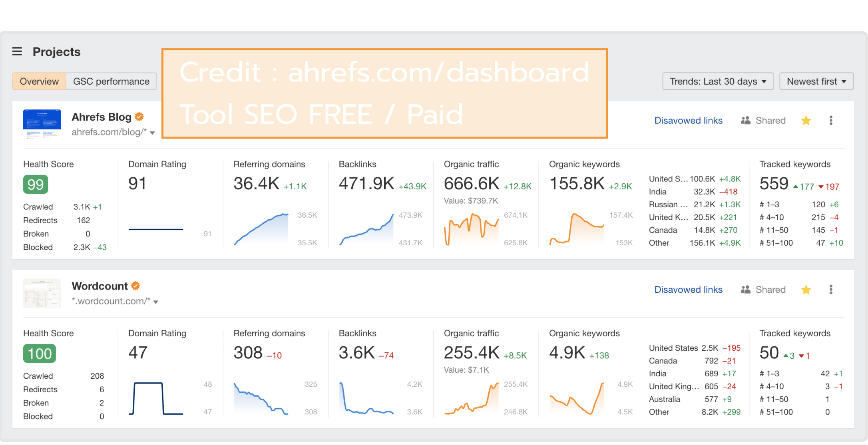868x445 pixels.
Task: Click the green Health Score 99 badge
Action: click(36, 185)
